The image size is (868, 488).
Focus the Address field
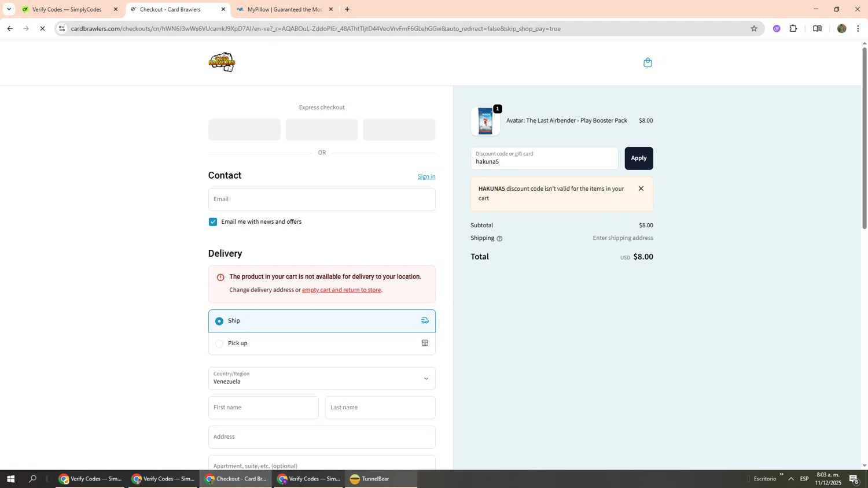(322, 437)
